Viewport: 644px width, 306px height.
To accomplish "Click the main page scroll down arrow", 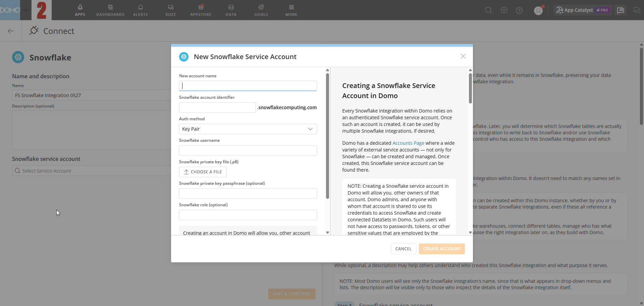I will pyautogui.click(x=641, y=304).
